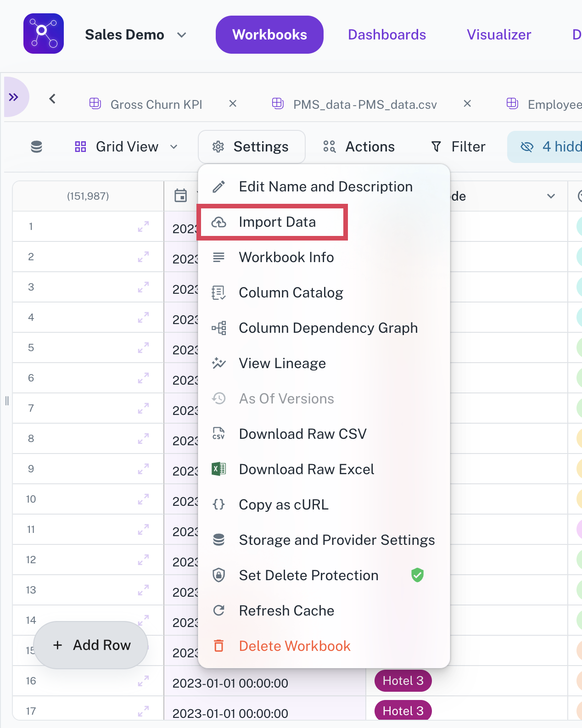Viewport: 582px width, 728px height.
Task: Open the Grid View dropdown
Action: click(x=126, y=147)
